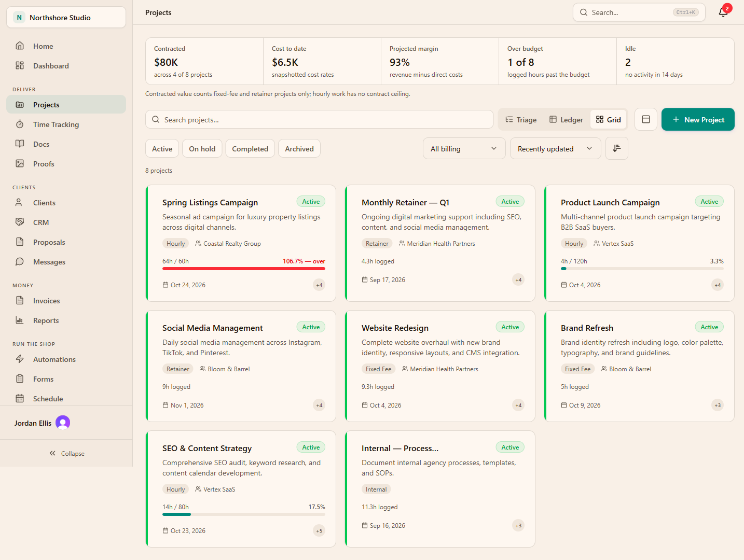Toggle the sort direction button
Screen dimensions: 744x560
tap(617, 148)
